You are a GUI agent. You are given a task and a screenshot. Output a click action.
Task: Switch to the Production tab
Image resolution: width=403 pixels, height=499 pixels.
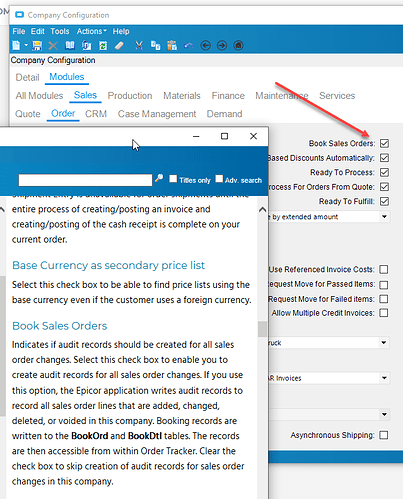click(x=130, y=96)
